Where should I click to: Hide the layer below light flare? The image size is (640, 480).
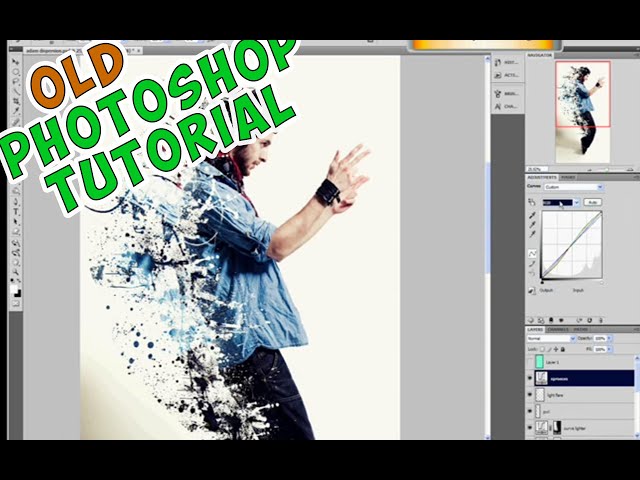pos(530,411)
